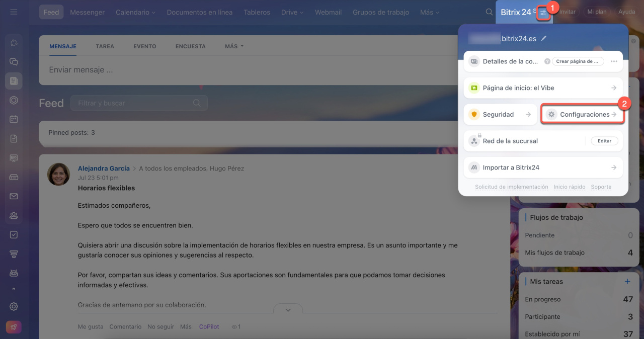Select the highlighted Feed icon in sidebar
The image size is (644, 339).
pyautogui.click(x=14, y=81)
